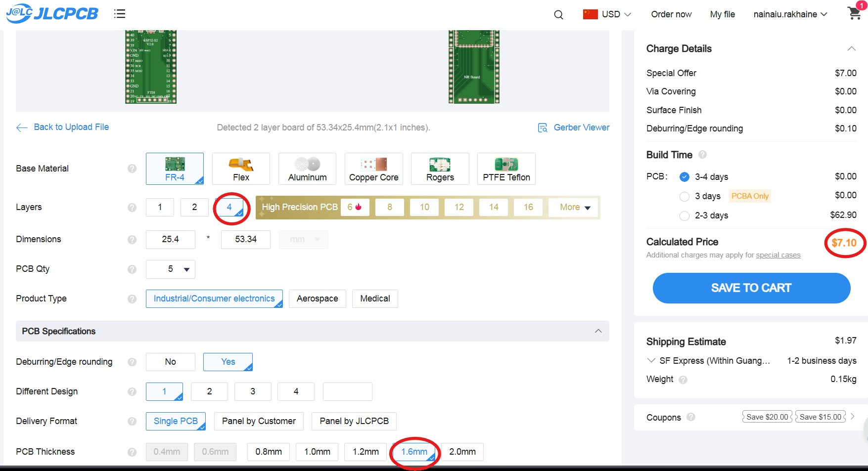Click the help icon beside Coupons
This screenshot has width=868, height=471.
[691, 417]
